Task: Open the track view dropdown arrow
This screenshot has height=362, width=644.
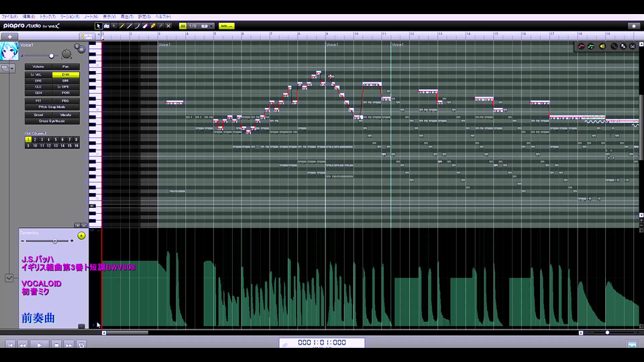Action: (12, 68)
